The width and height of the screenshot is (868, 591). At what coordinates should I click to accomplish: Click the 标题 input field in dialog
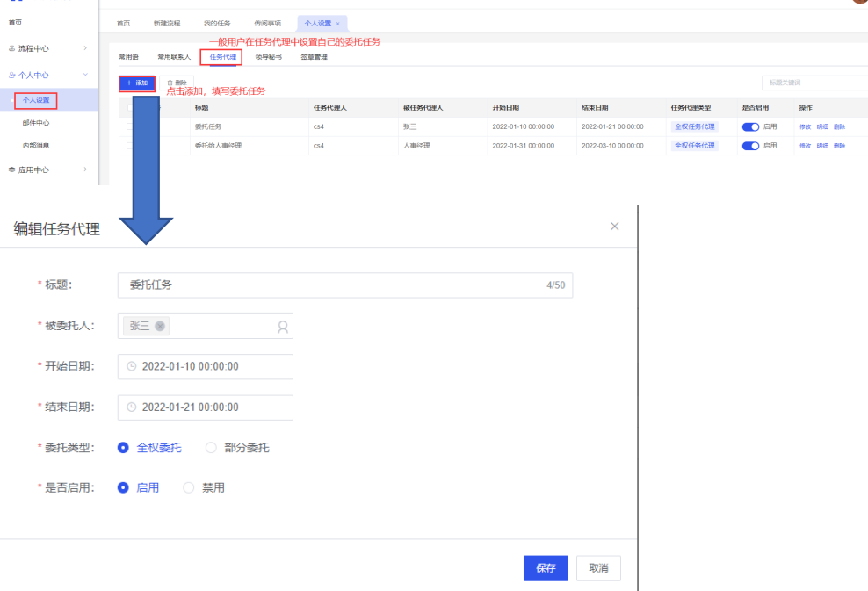coord(334,285)
